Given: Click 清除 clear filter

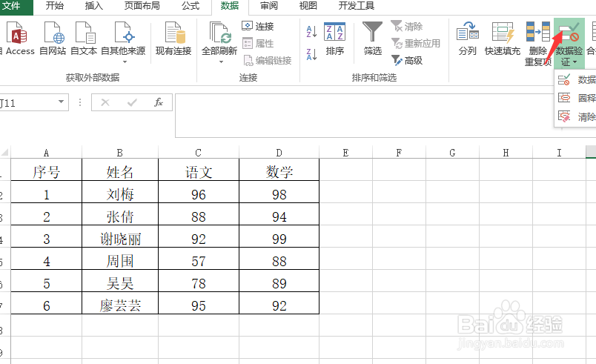Looking at the screenshot, I should tap(407, 26).
